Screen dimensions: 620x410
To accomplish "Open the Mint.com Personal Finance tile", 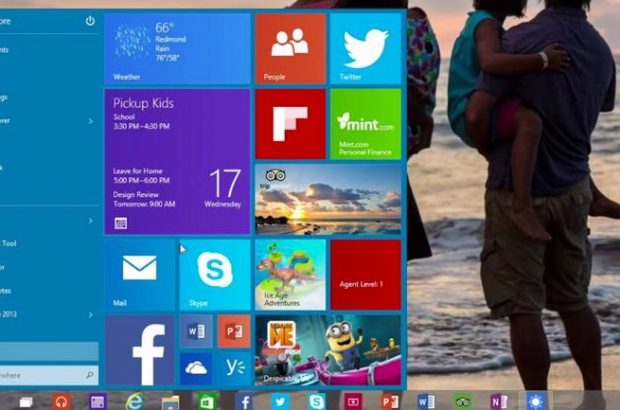I will pyautogui.click(x=365, y=123).
